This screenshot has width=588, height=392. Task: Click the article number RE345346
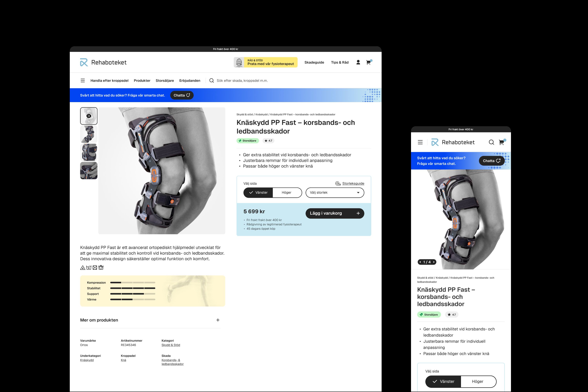coord(128,345)
